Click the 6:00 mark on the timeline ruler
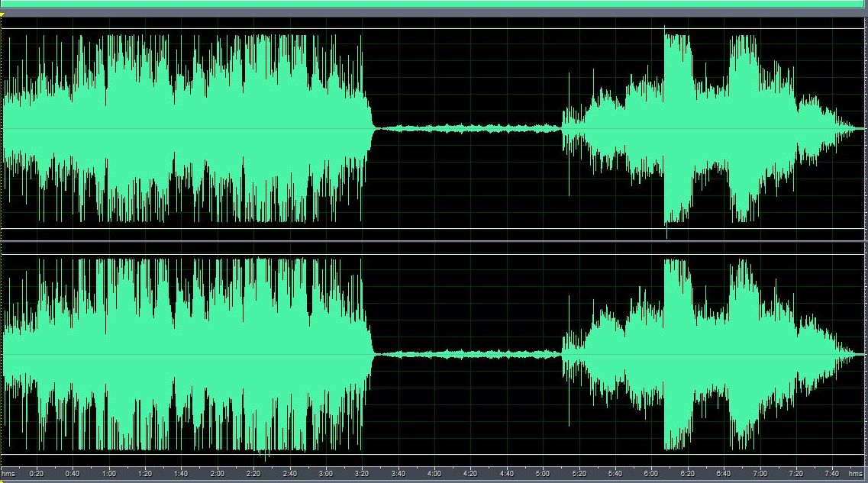The height and width of the screenshot is (483, 868). [x=653, y=472]
